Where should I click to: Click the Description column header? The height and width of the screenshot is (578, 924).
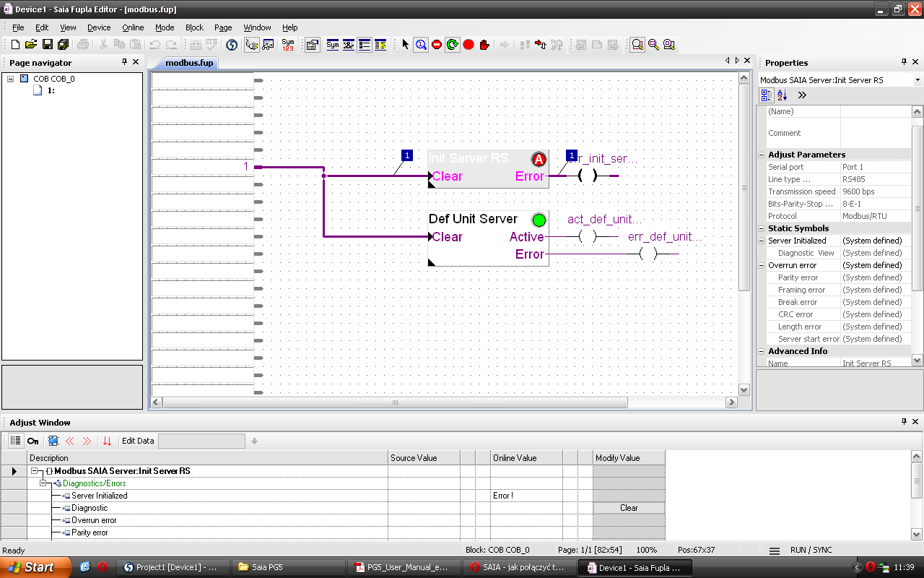pos(207,457)
